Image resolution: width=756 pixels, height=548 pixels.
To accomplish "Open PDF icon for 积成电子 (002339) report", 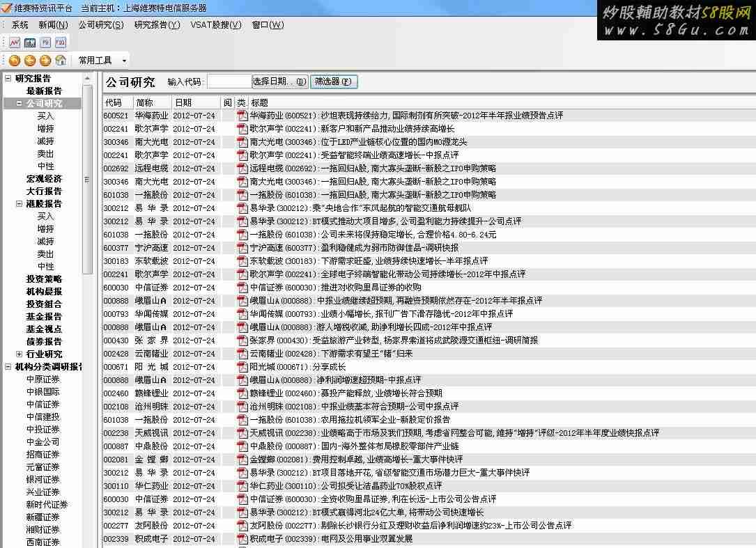I will (242, 539).
